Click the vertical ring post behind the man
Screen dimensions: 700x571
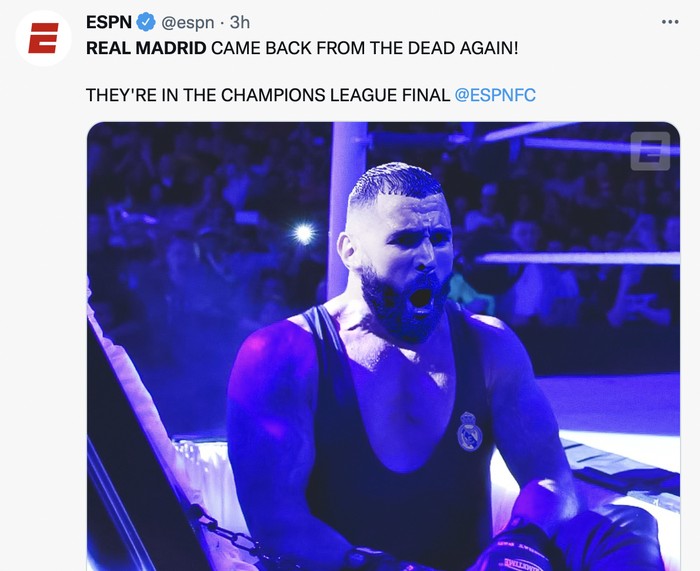pyautogui.click(x=347, y=210)
